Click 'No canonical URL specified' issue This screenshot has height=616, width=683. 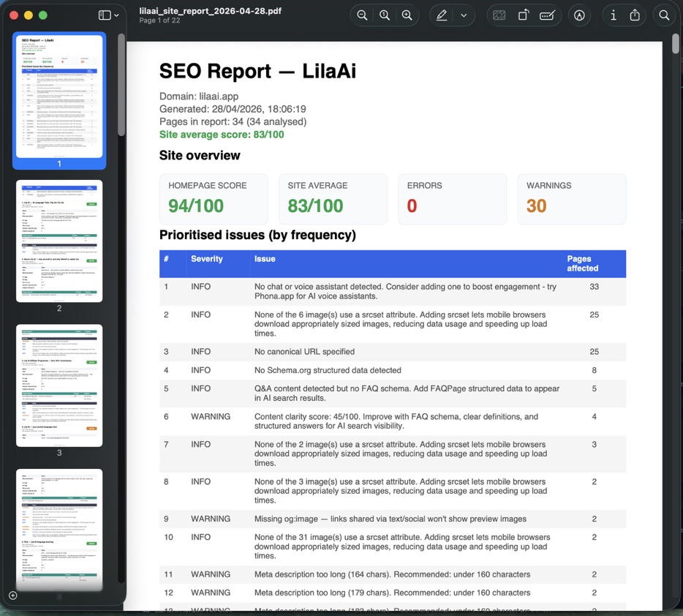point(304,352)
